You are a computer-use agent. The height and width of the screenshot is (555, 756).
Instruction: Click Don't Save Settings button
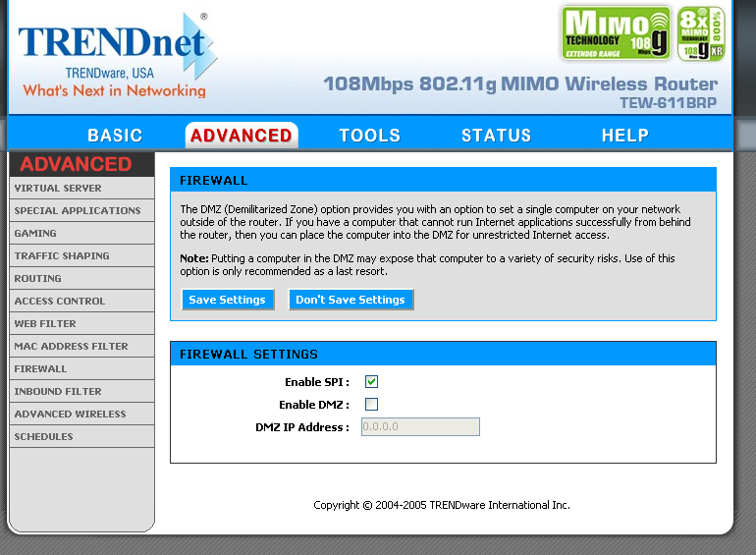351,300
